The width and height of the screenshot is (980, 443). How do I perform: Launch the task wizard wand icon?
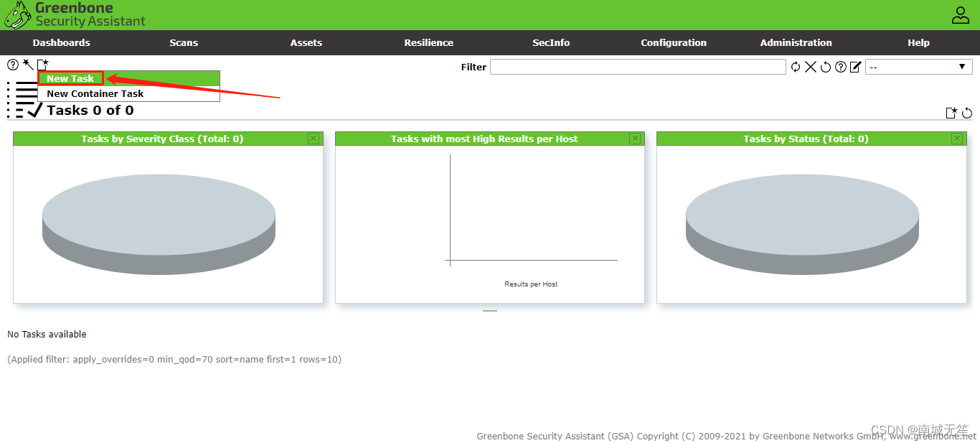pyautogui.click(x=28, y=65)
